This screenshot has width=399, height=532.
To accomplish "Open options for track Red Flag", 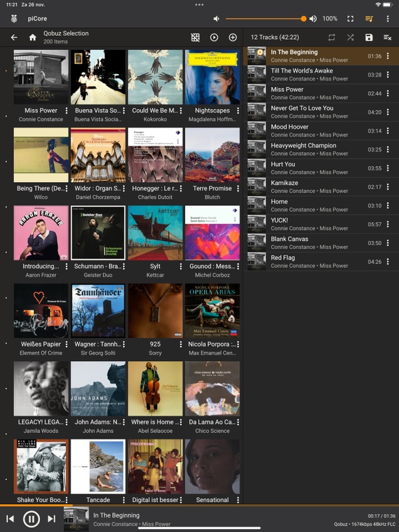I will pos(388,261).
